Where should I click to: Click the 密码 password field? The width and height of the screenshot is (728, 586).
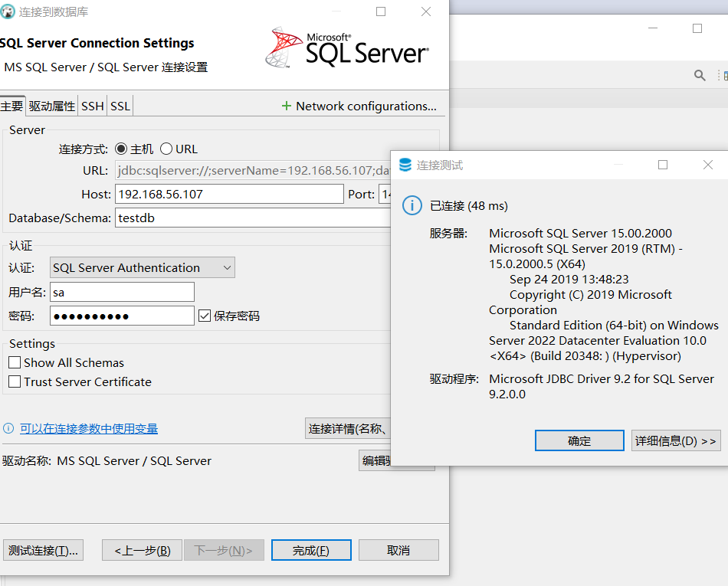coord(122,316)
